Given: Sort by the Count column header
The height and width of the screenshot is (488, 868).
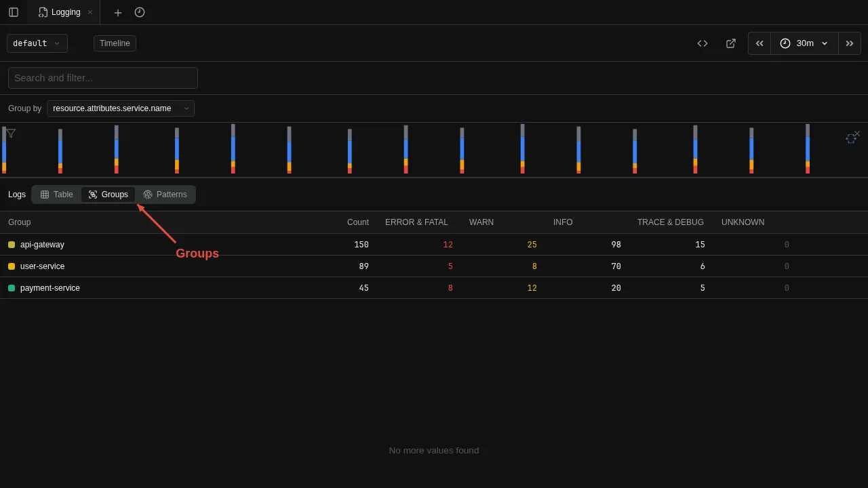Looking at the screenshot, I should click(357, 222).
